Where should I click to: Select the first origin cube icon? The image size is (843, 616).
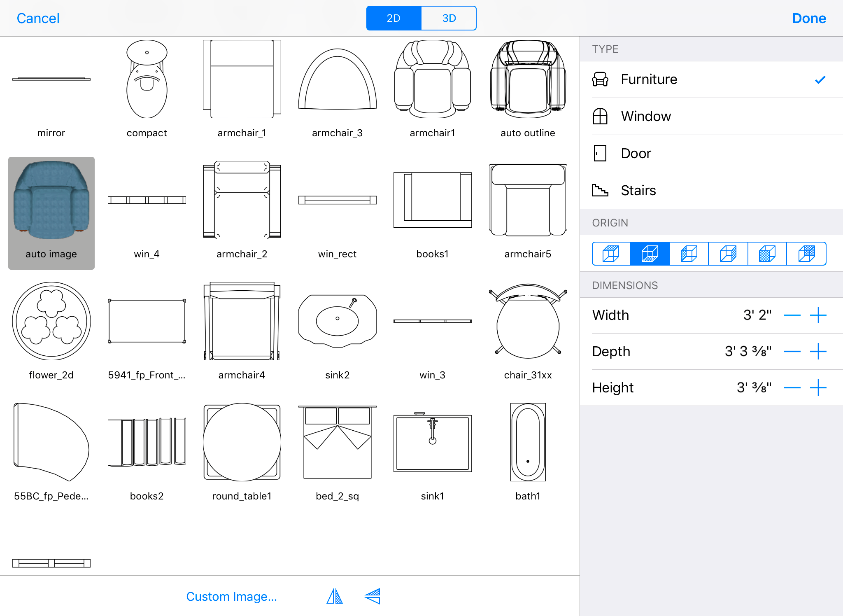(611, 254)
